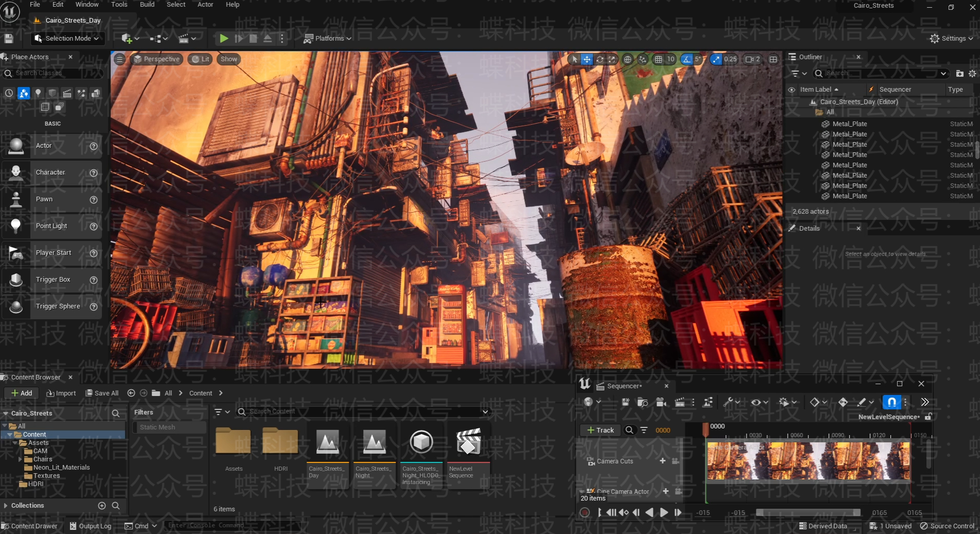This screenshot has width=980, height=534.
Task: Select the Cinematic category in Place Actors
Action: [67, 93]
